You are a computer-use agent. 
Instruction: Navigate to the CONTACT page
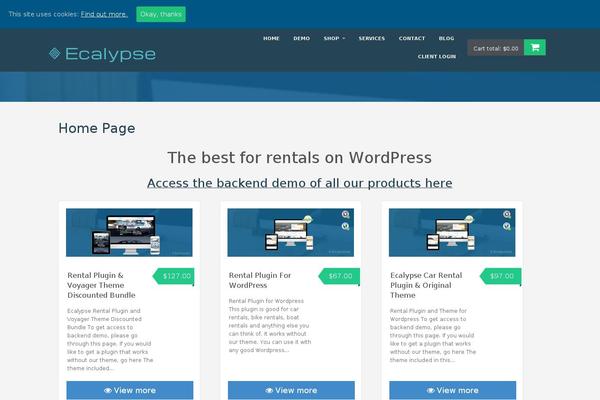412,38
